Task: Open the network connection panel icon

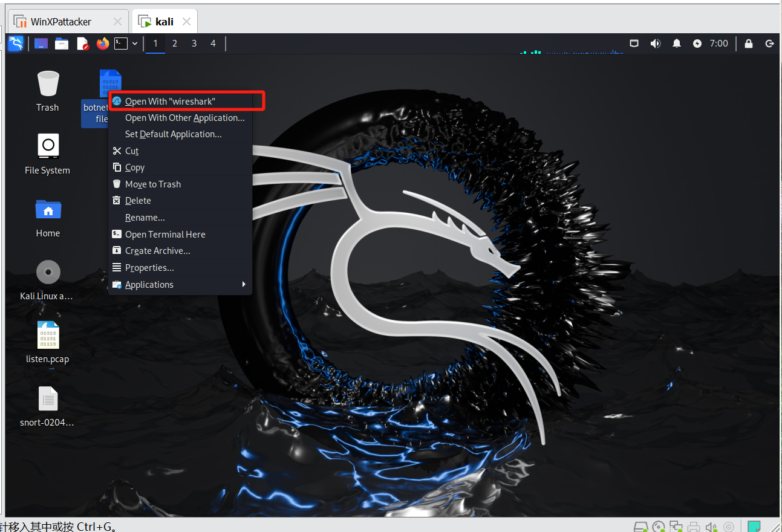Action: (x=634, y=44)
